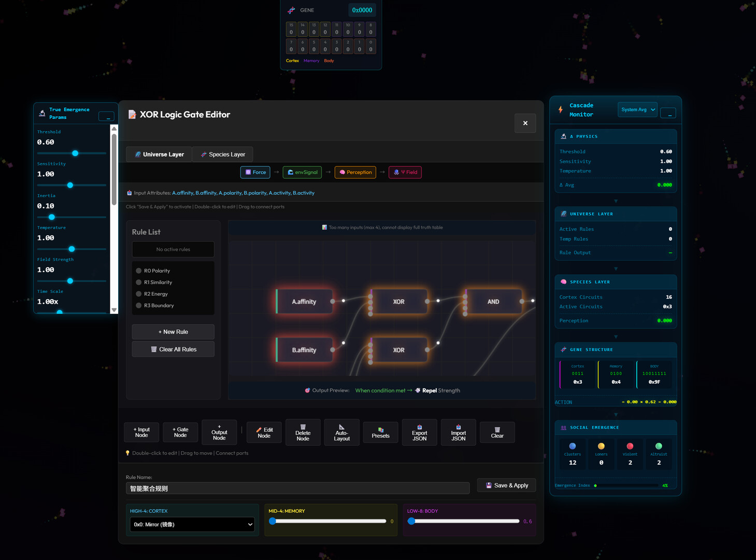This screenshot has height=560, width=756.
Task: Enable the R2 Energy rule
Action: click(139, 294)
